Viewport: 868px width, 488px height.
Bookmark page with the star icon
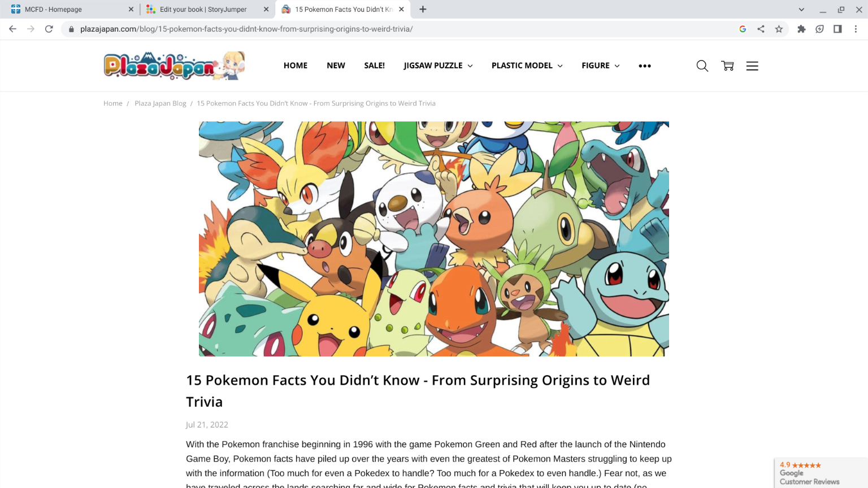[779, 29]
